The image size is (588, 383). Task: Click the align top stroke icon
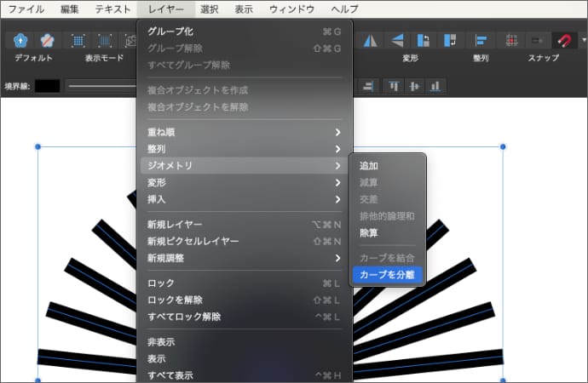(x=394, y=85)
